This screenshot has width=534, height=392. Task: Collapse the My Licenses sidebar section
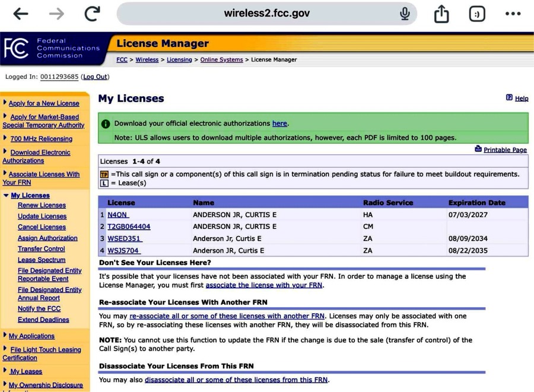coord(6,195)
